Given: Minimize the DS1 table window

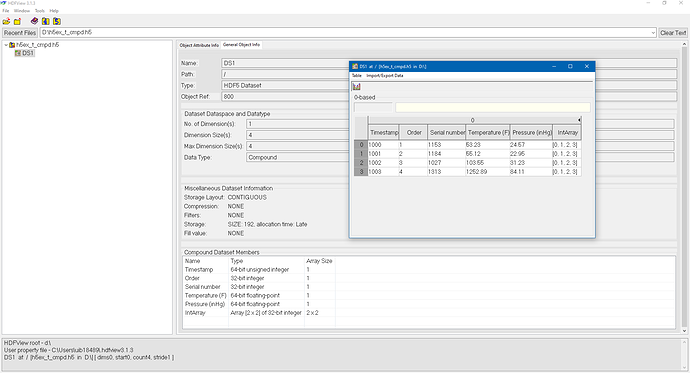Looking at the screenshot, I should pyautogui.click(x=554, y=66).
